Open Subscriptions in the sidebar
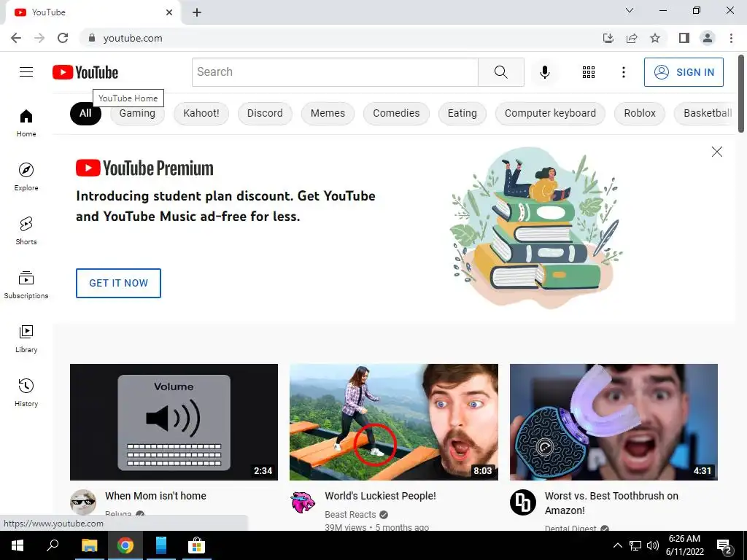The image size is (747, 560). [x=26, y=285]
